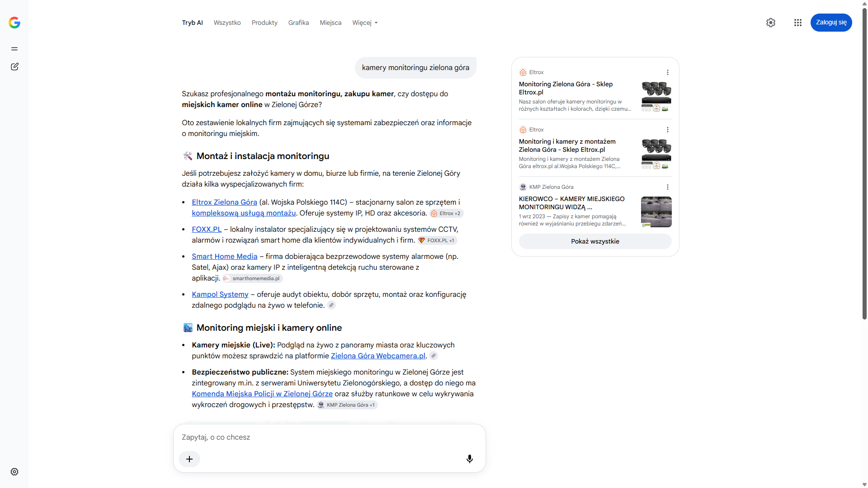Image resolution: width=868 pixels, height=488 pixels.
Task: Click the Zaloguj się button
Action: click(831, 23)
